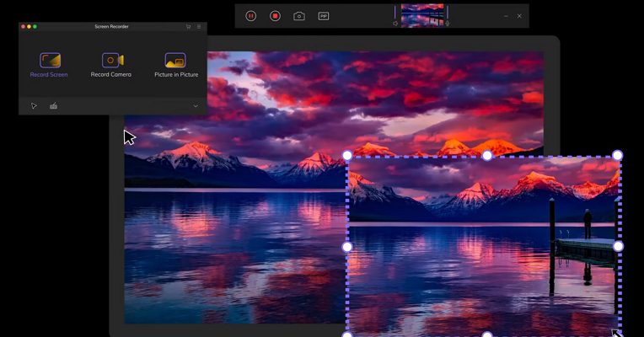Click the shopping cart icon
The height and width of the screenshot is (337, 644).
click(188, 27)
